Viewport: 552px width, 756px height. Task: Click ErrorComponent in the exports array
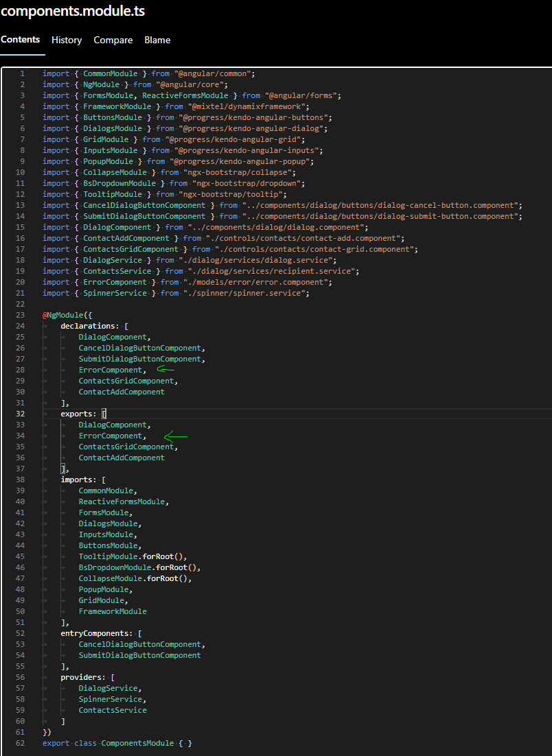pyautogui.click(x=111, y=436)
